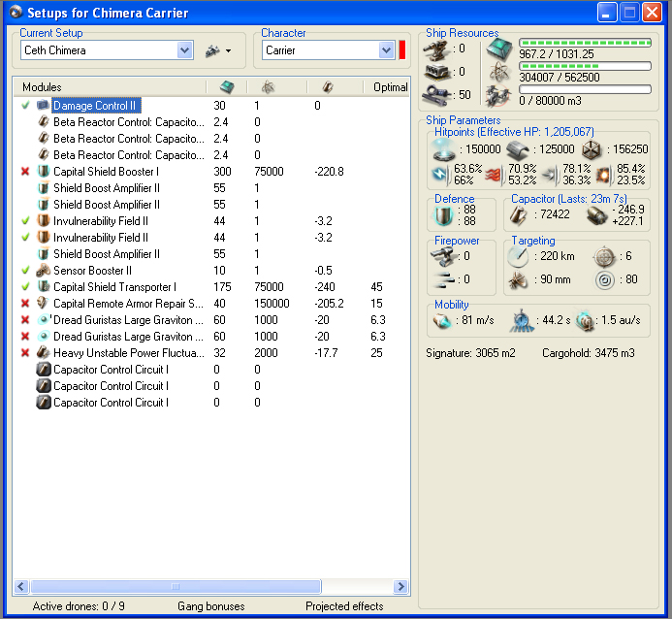Viewport: 672px width, 619px height.
Task: Click the warp speed icon
Action: pos(585,320)
